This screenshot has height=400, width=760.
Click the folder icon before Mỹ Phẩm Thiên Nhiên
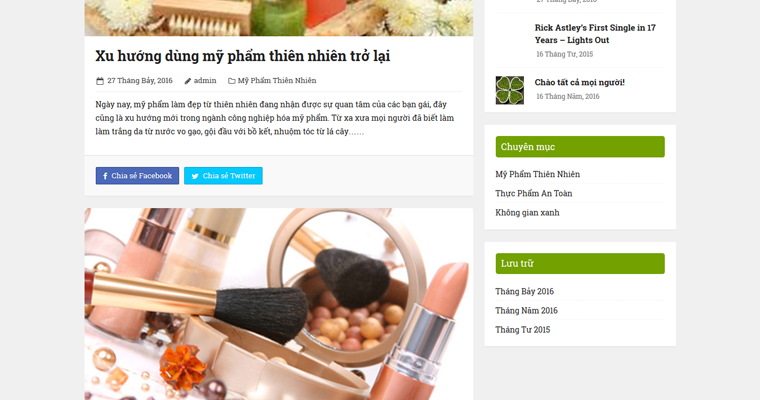232,81
